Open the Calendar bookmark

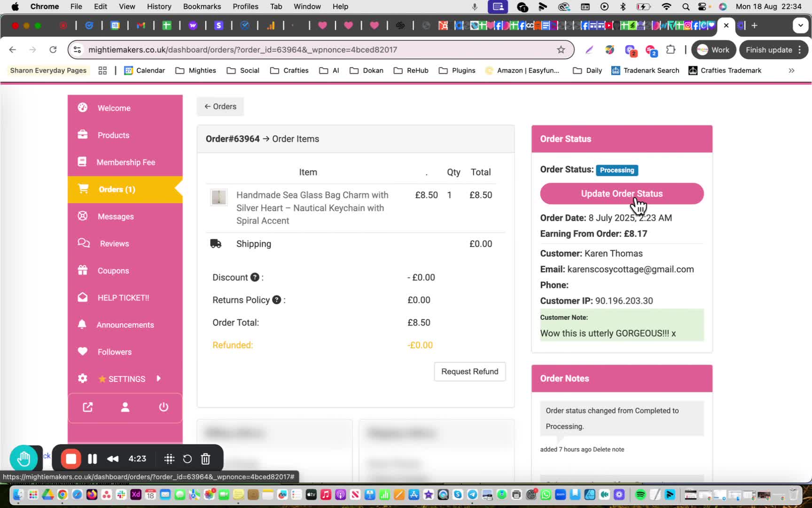[x=144, y=71]
